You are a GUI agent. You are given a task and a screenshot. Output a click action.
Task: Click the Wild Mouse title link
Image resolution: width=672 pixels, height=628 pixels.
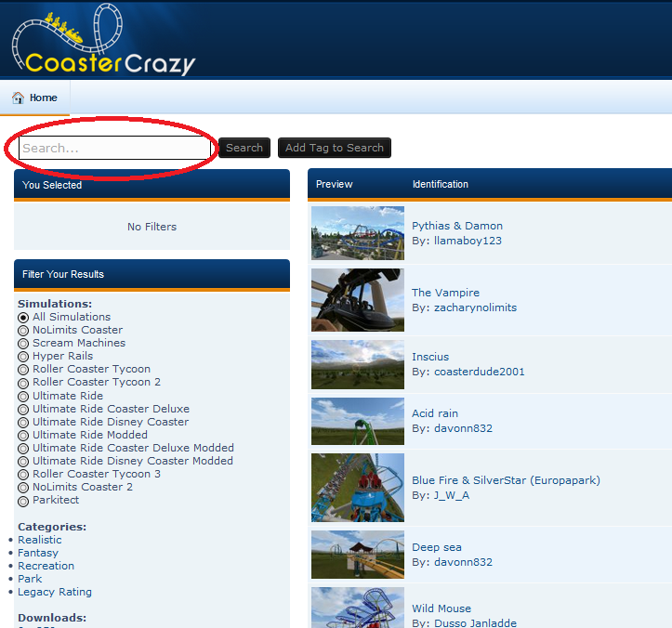(x=441, y=608)
